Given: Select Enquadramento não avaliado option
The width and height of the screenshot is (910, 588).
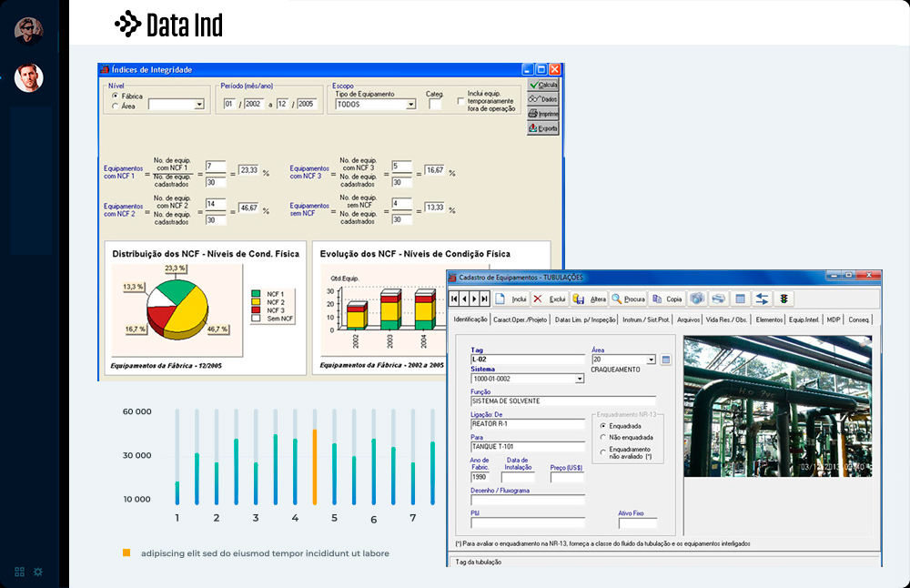Looking at the screenshot, I should [603, 452].
